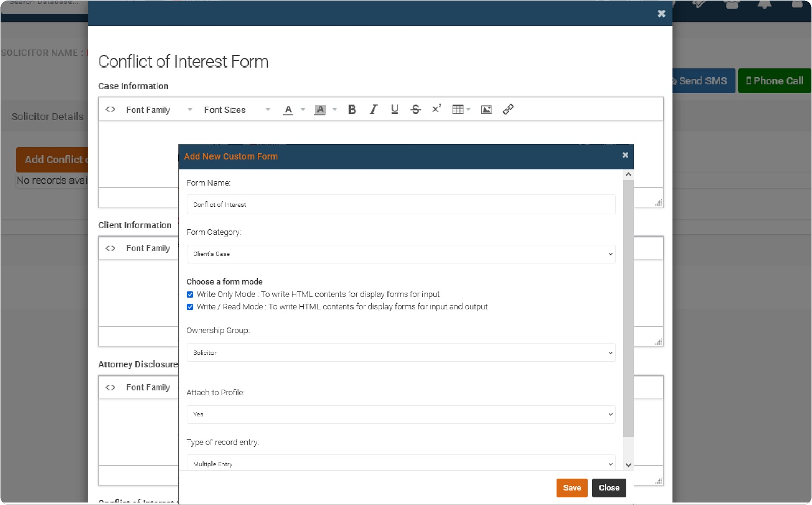
Task: Open the source code view editor icon
Action: [x=110, y=109]
